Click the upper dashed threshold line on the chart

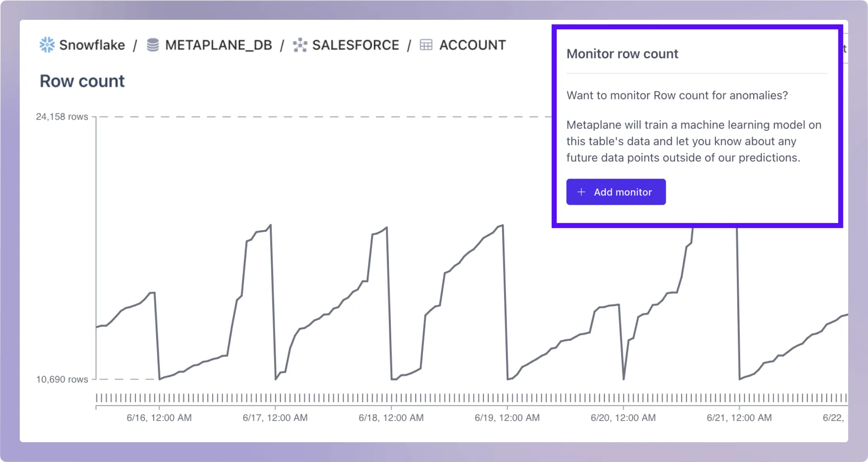pyautogui.click(x=317, y=116)
